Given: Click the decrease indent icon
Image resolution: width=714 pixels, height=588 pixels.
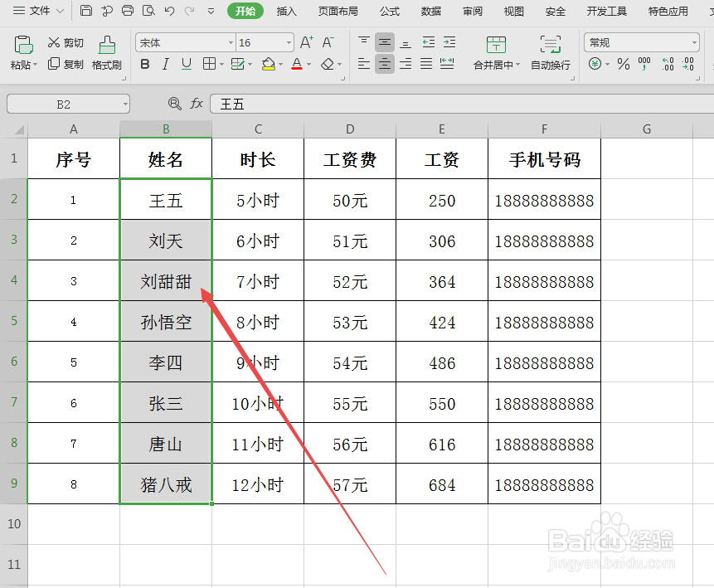Looking at the screenshot, I should pos(429,42).
